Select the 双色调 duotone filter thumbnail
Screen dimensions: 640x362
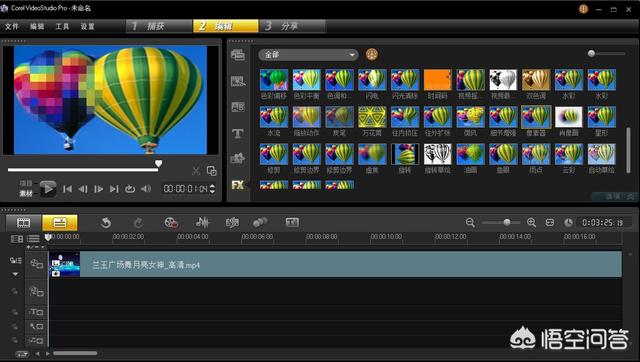point(536,80)
